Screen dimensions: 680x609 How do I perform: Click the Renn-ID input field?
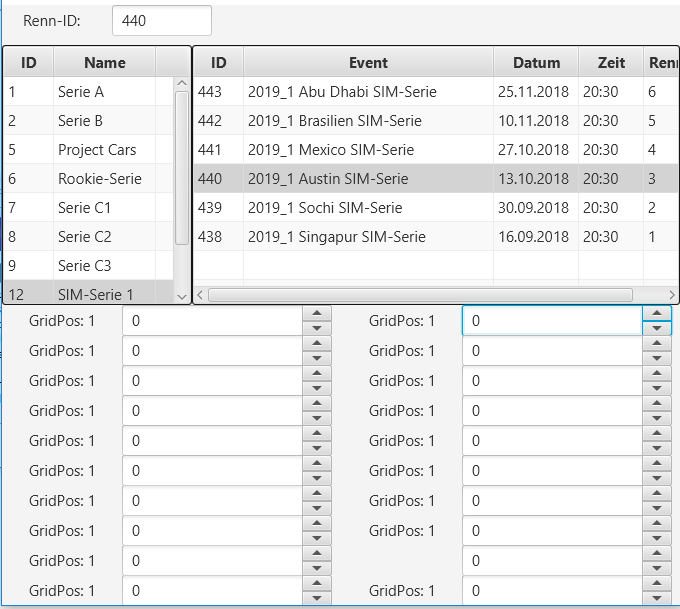161,21
